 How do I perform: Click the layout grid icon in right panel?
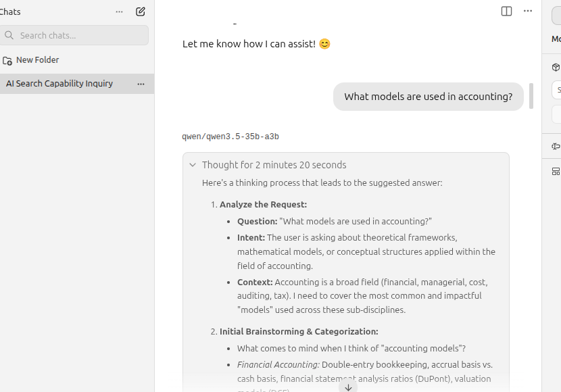point(556,171)
